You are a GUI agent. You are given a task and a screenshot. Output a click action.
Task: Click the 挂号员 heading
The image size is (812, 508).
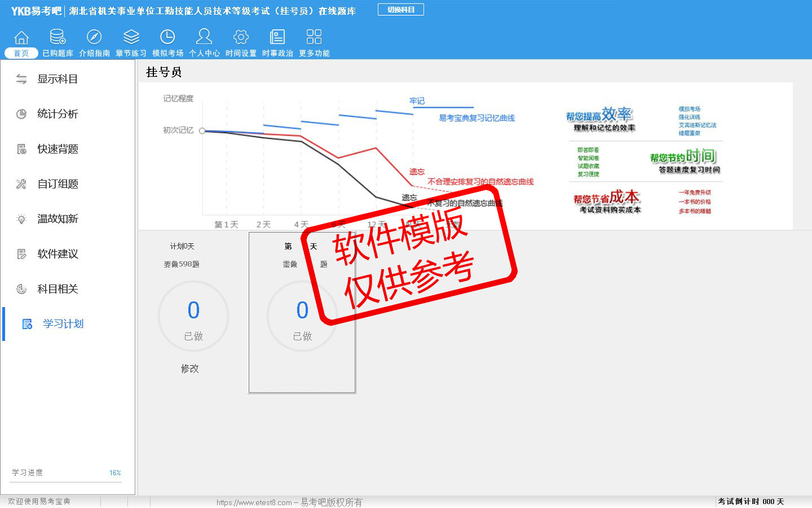[164, 72]
